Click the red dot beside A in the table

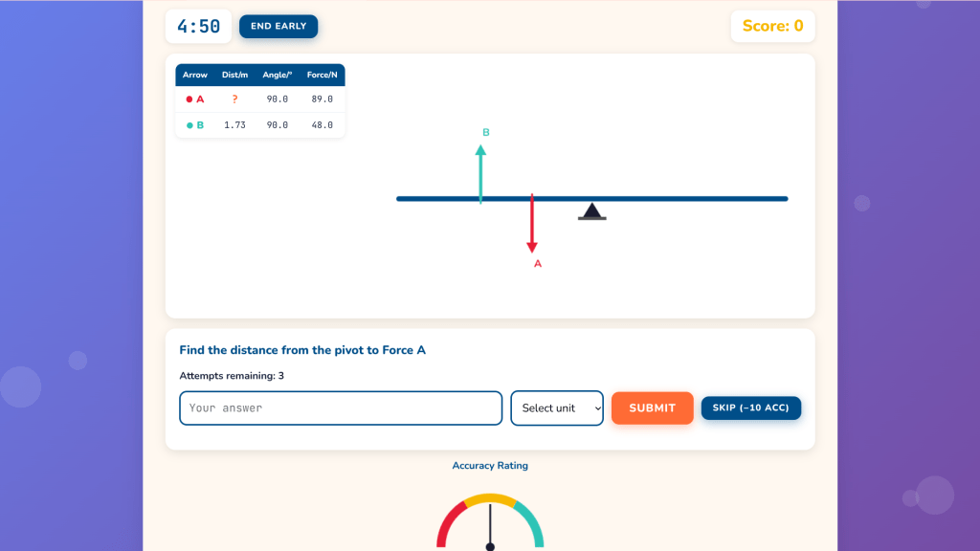point(189,99)
